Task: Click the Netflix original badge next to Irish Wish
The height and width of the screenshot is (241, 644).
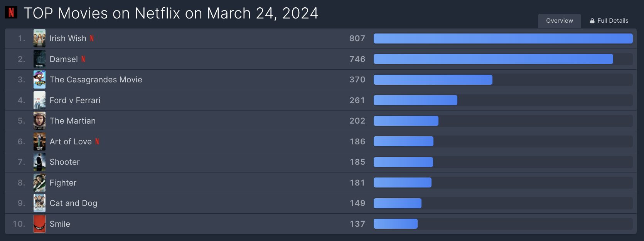Action: coord(92,38)
